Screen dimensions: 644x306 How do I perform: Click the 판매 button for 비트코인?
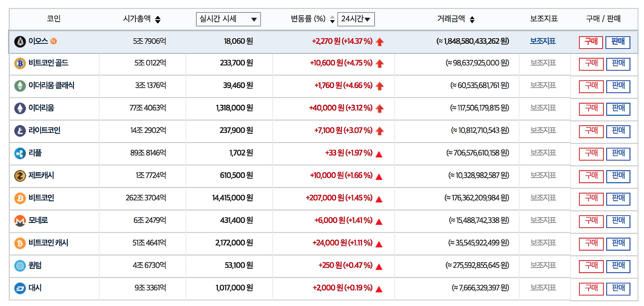(618, 199)
